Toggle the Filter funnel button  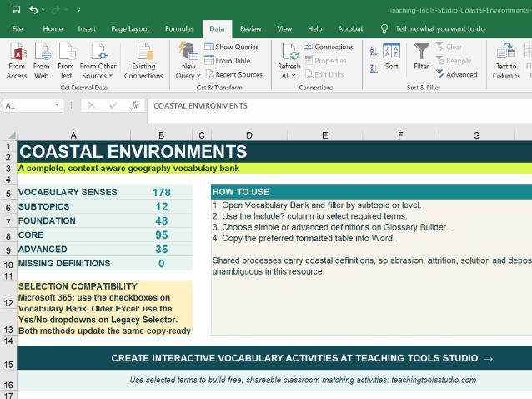[x=421, y=57]
